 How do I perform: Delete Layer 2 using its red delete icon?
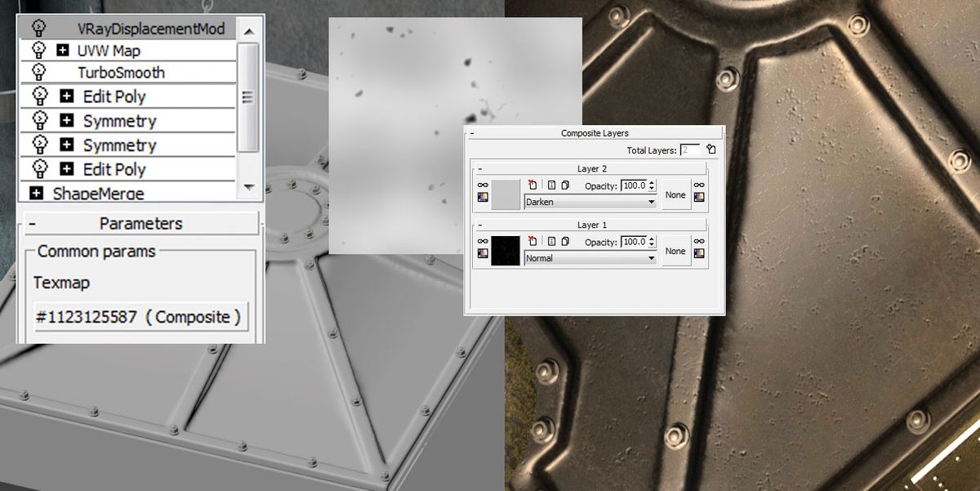pyautogui.click(x=533, y=185)
